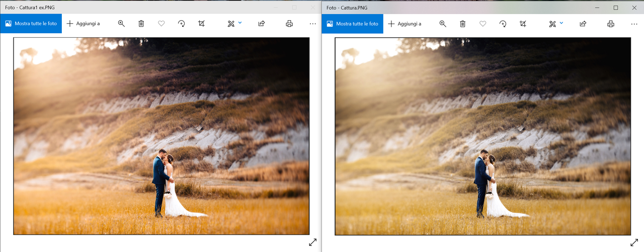Maximize the Cattura1 ex.PNG window
Screen dimensions: 644x252
(x=294, y=8)
